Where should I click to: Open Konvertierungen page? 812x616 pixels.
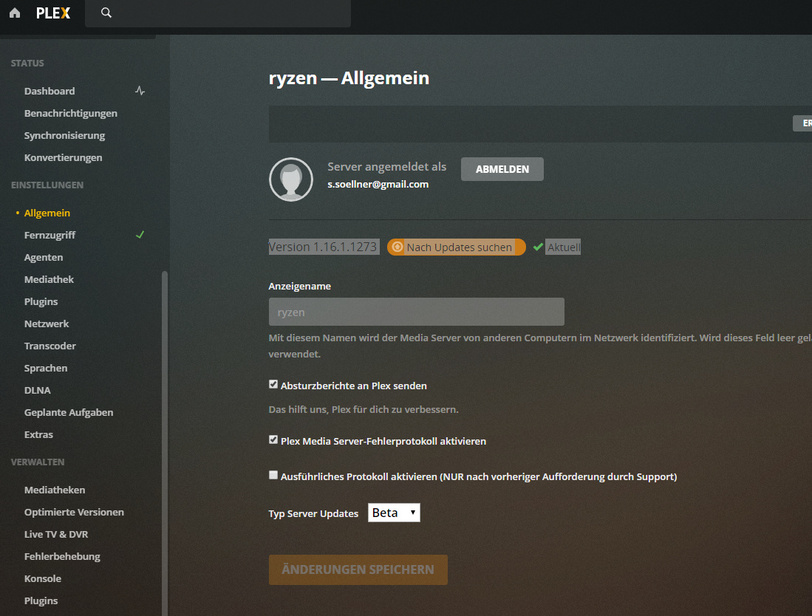point(63,157)
